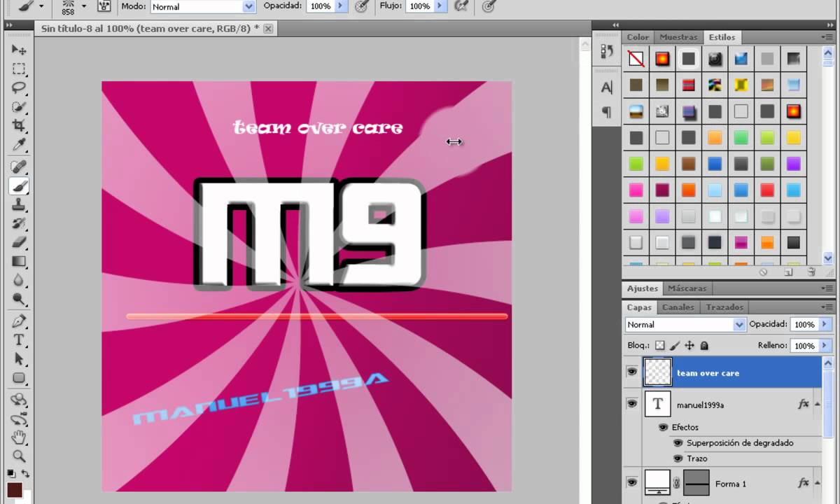Screen dimensions: 840x504
Task: Select the Blur tool
Action: point(19,280)
